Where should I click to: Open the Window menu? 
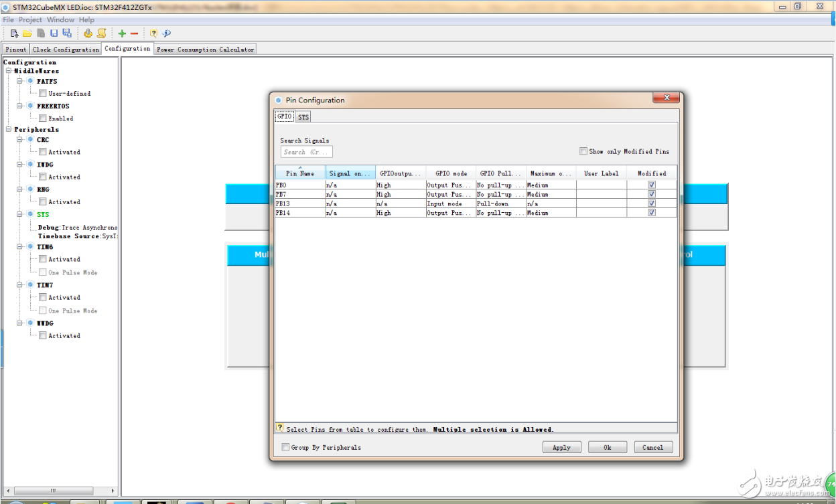point(60,20)
